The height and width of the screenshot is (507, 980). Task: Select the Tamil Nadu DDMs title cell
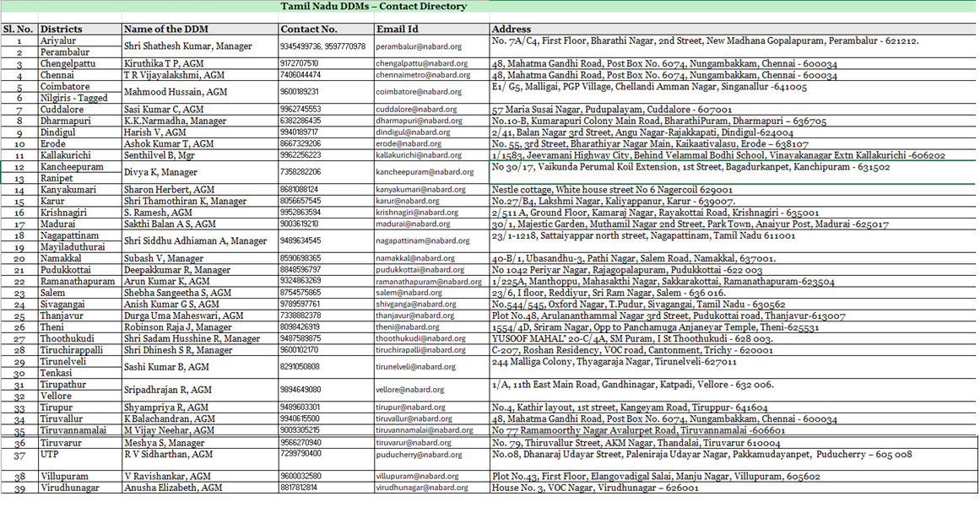pos(374,6)
